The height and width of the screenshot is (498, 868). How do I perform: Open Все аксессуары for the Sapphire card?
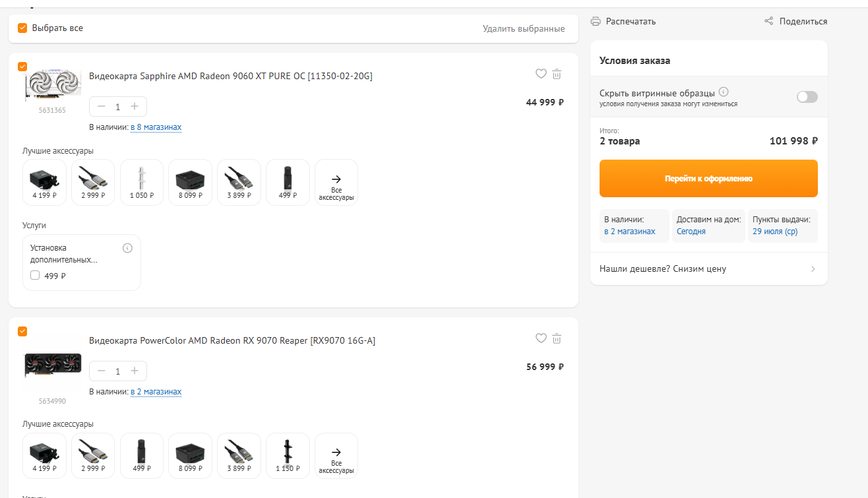[336, 183]
